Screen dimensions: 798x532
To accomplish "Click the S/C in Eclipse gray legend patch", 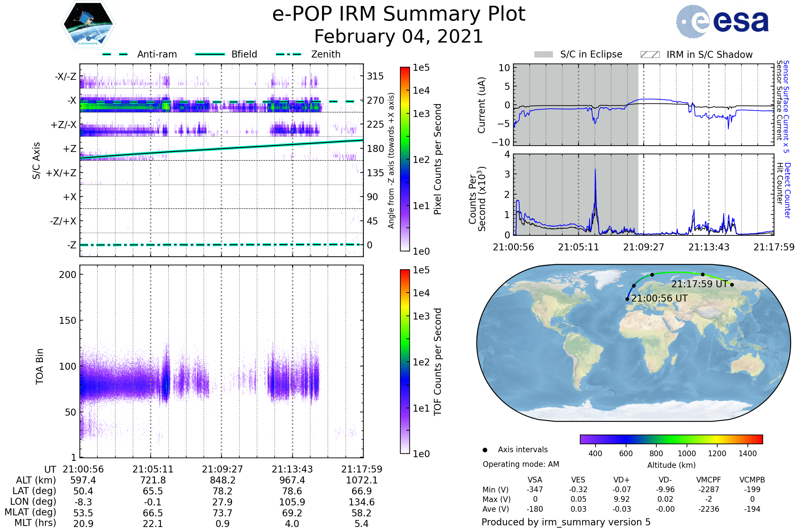I will pos(543,55).
